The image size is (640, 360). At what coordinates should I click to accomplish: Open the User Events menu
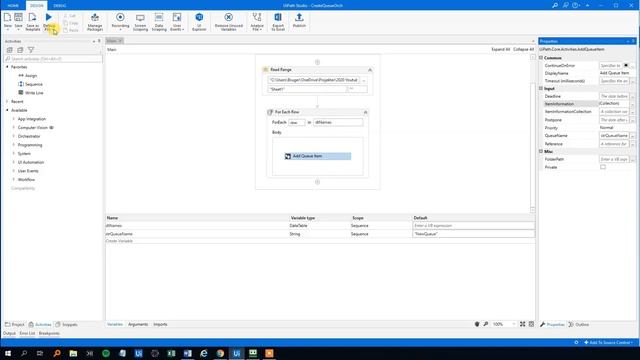(177, 21)
